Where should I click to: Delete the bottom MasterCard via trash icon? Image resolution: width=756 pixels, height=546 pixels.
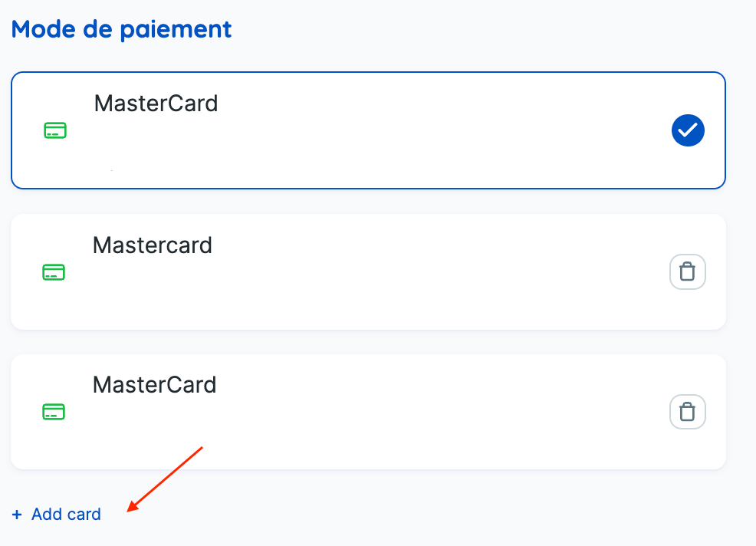click(x=688, y=412)
